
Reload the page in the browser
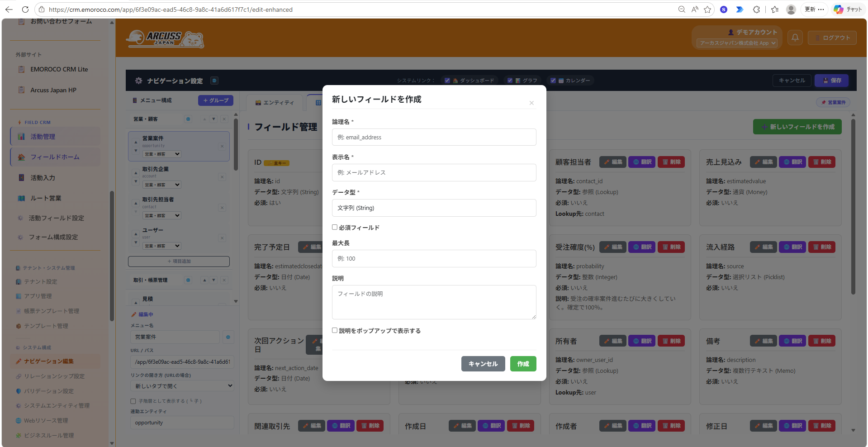point(25,10)
